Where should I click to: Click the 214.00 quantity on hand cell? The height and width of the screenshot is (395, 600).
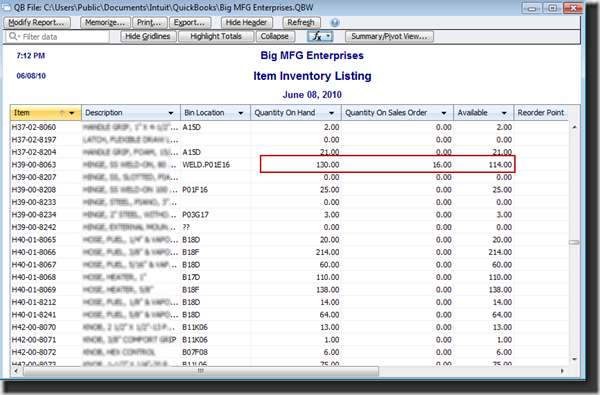click(328, 252)
